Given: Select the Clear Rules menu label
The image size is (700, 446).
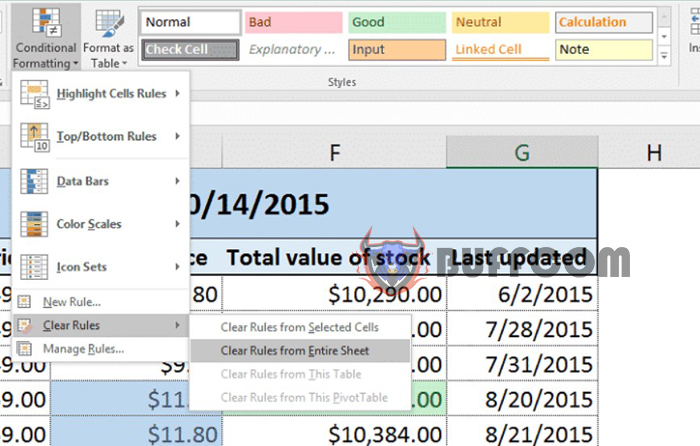Looking at the screenshot, I should pyautogui.click(x=71, y=325).
